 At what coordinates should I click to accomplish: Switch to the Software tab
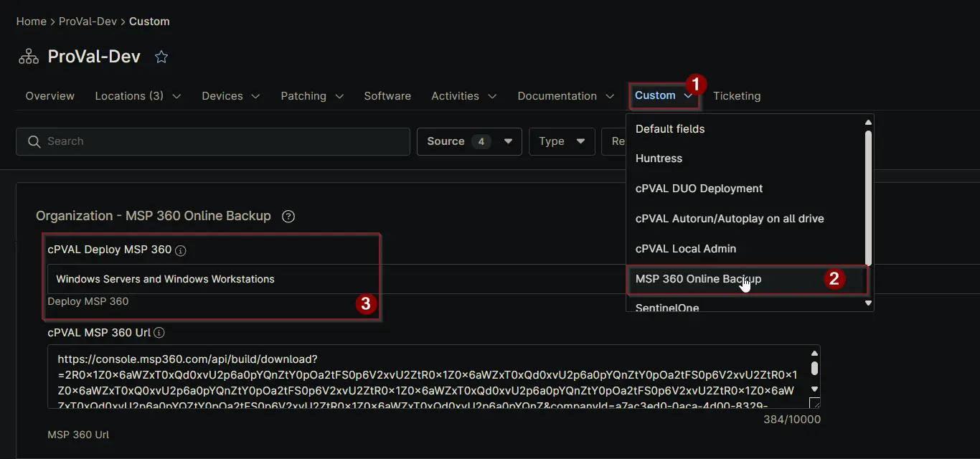pos(387,96)
